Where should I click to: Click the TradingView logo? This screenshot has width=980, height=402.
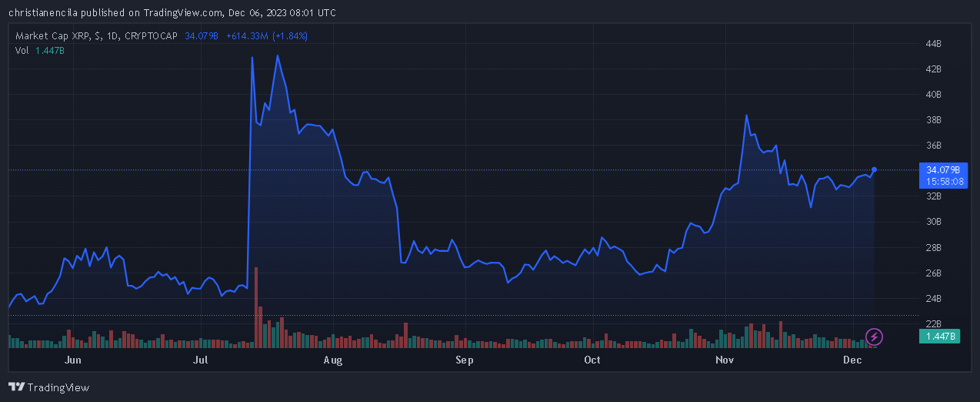tap(49, 387)
